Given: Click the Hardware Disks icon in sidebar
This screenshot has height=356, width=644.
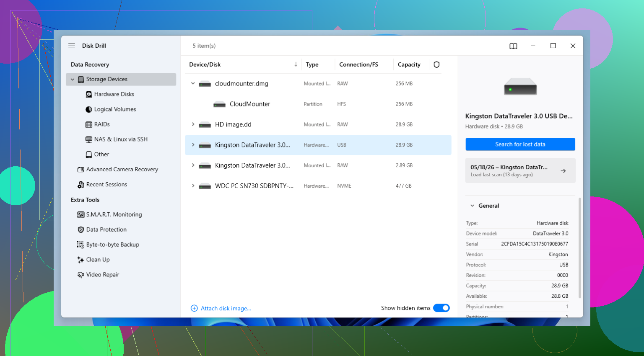Looking at the screenshot, I should (89, 94).
